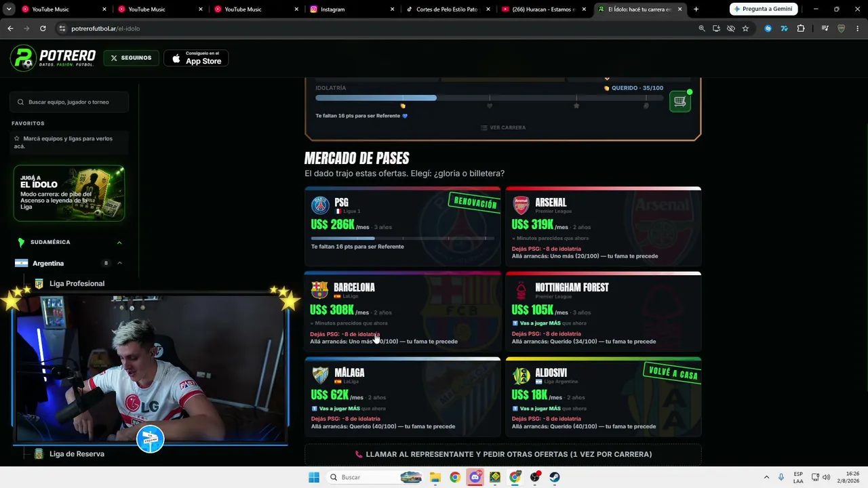Click the Aldosivi offer salary US$ 18K
The image size is (868, 488).
(531, 395)
